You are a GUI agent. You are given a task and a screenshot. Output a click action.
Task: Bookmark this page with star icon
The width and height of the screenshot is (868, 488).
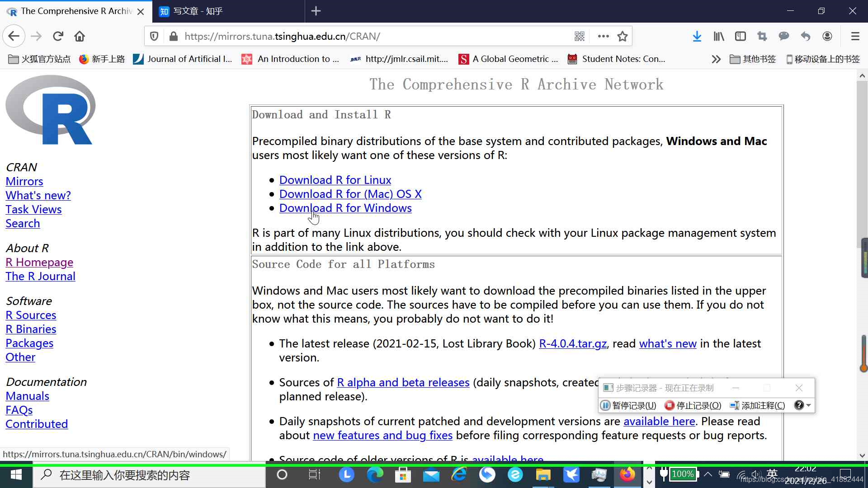pyautogui.click(x=623, y=36)
